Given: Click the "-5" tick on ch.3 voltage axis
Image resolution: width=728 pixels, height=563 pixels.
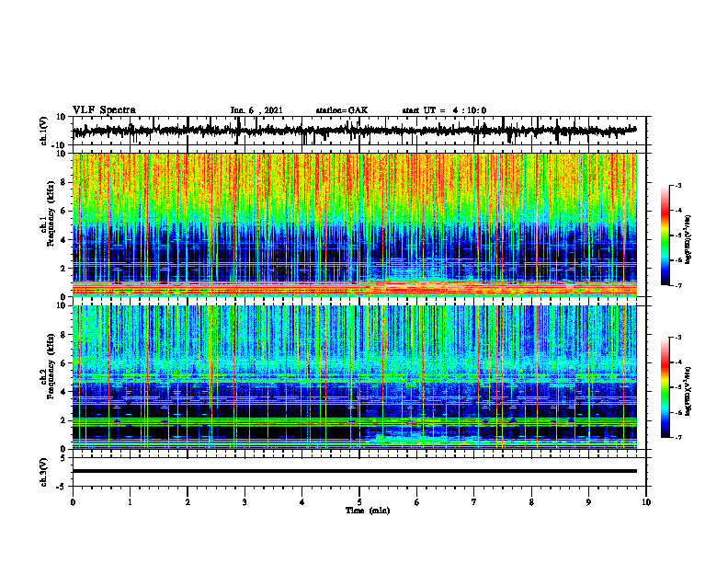Looking at the screenshot, I should 62,487.
